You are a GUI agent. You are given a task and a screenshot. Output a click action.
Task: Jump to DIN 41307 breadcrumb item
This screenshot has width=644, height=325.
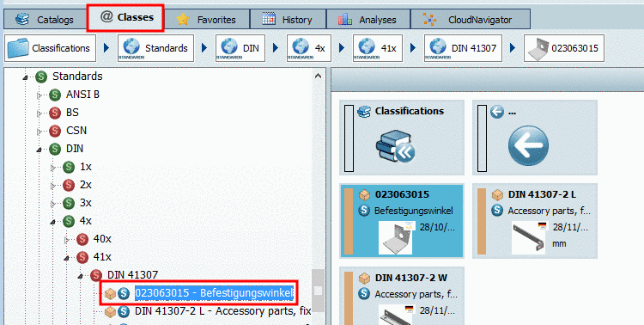coord(463,48)
